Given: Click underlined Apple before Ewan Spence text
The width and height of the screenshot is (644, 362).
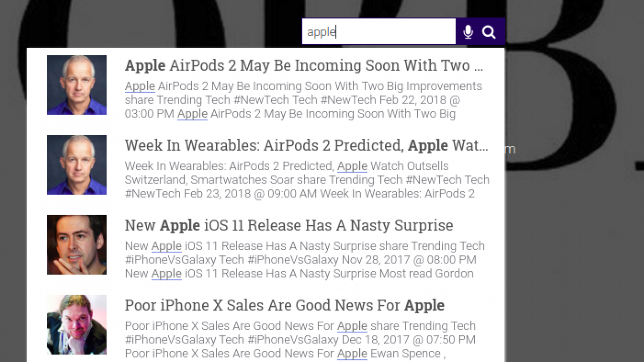Looking at the screenshot, I should tap(352, 354).
